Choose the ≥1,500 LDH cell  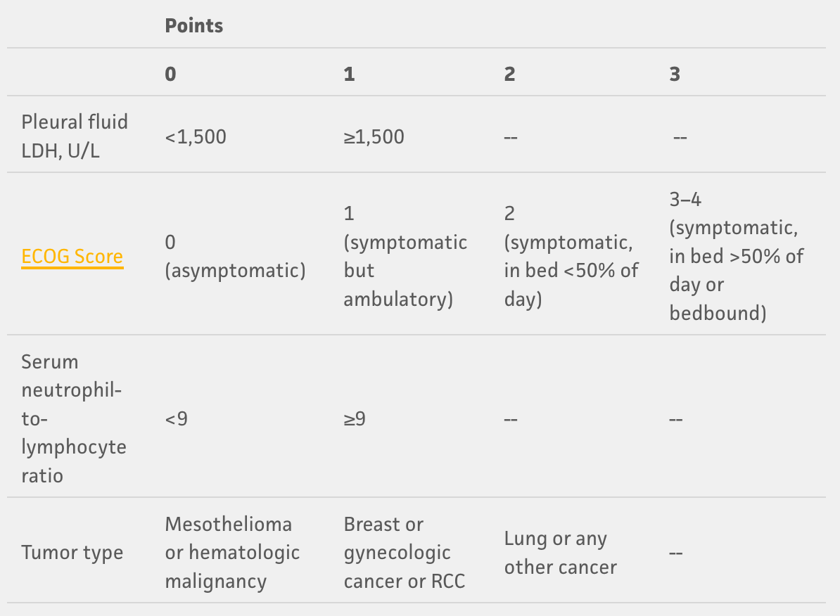(374, 136)
